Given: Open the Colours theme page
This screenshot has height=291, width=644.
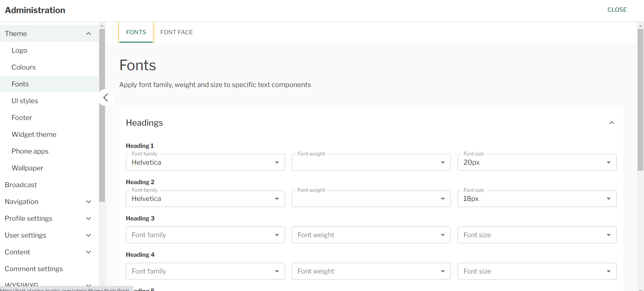Looking at the screenshot, I should click(x=24, y=67).
